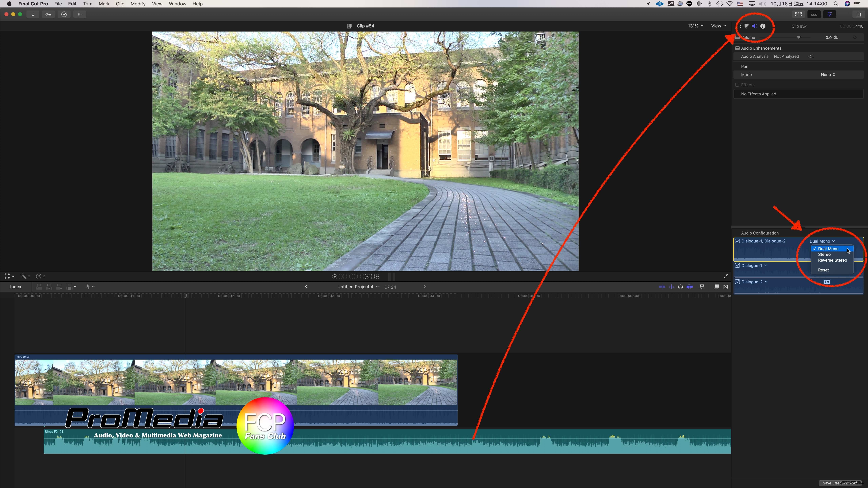Image resolution: width=868 pixels, height=488 pixels.
Task: Disable the Dialogue-1 audio channel checkbox
Action: (x=738, y=265)
